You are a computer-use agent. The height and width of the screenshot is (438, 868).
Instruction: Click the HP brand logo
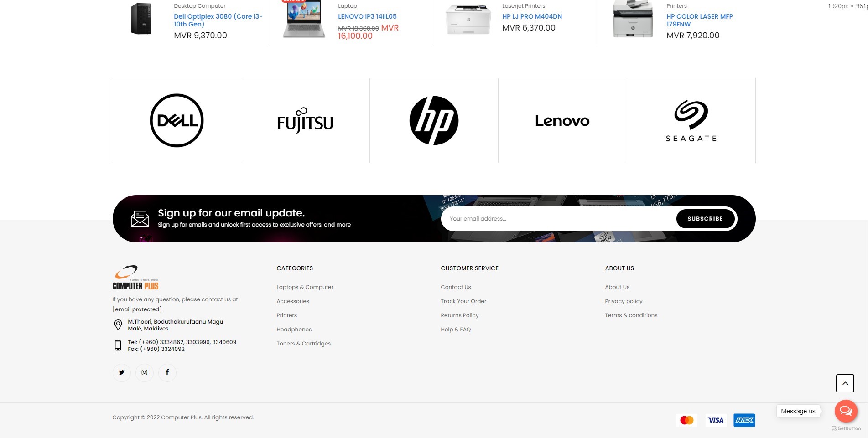pyautogui.click(x=434, y=120)
